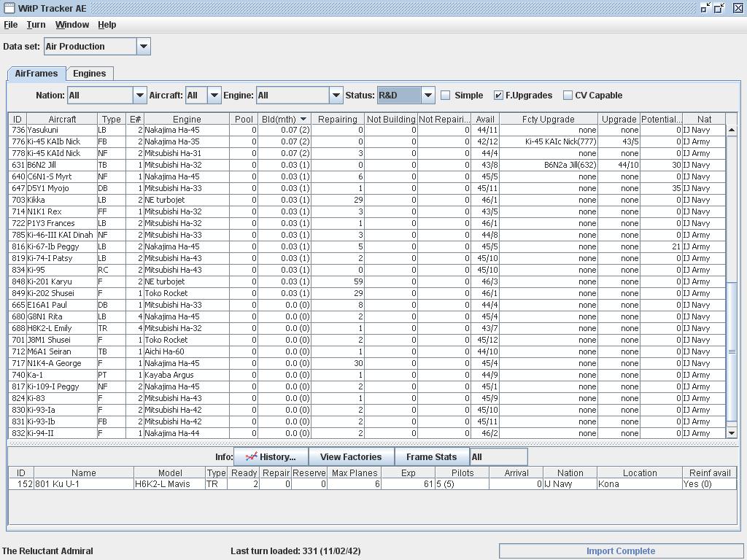Open the File menu
The height and width of the screenshot is (560, 747).
[x=10, y=25]
